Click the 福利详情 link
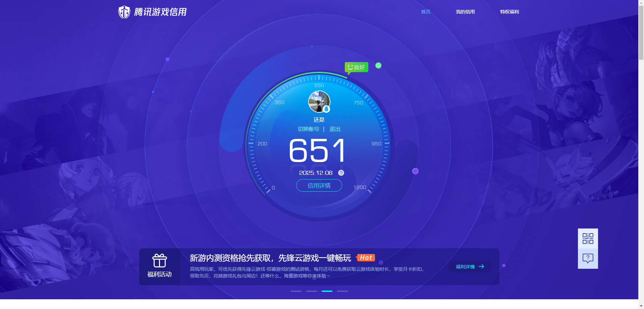This screenshot has width=644, height=309. point(465,266)
